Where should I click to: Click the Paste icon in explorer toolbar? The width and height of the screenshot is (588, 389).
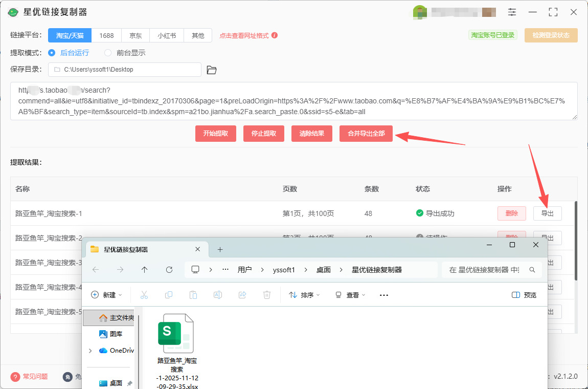pos(193,295)
